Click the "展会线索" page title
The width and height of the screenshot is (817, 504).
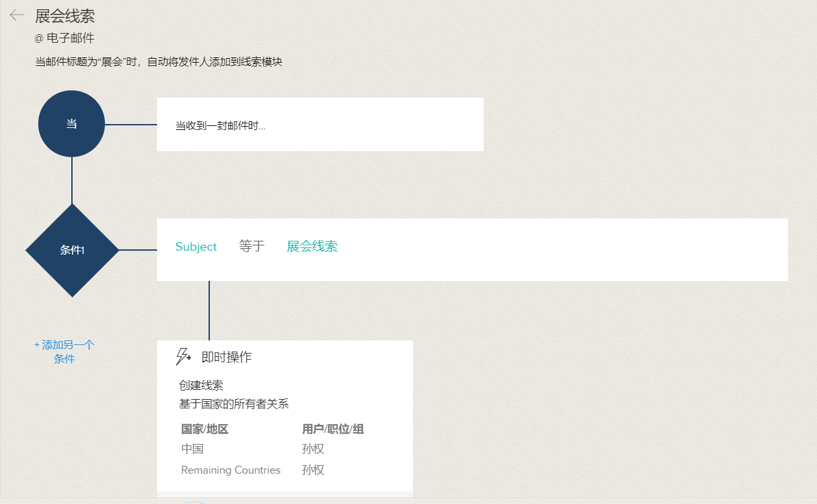(x=65, y=16)
